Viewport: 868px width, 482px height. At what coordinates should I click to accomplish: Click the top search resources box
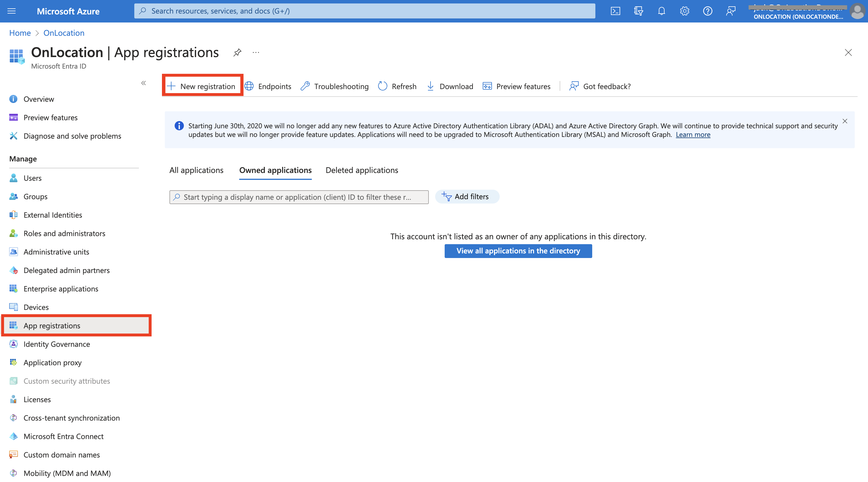tap(365, 11)
